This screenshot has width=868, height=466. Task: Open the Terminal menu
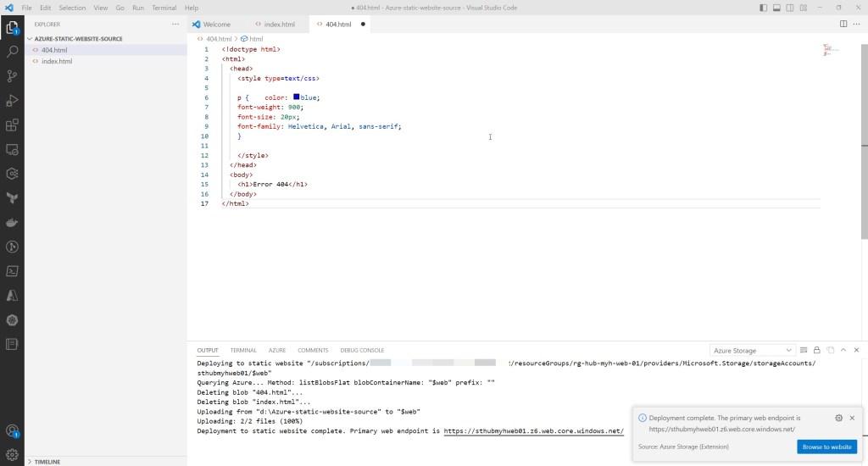pos(164,8)
